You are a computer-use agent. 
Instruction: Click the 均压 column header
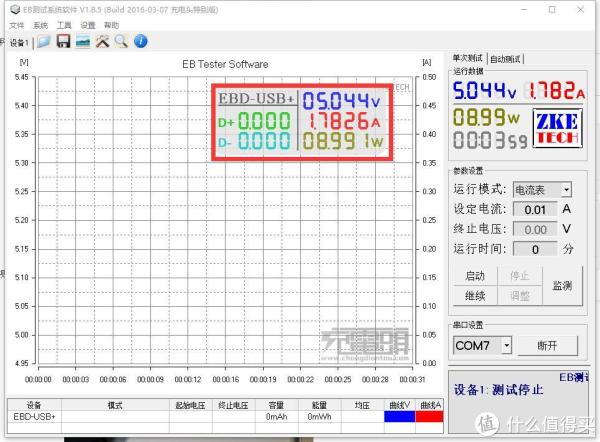click(362, 405)
